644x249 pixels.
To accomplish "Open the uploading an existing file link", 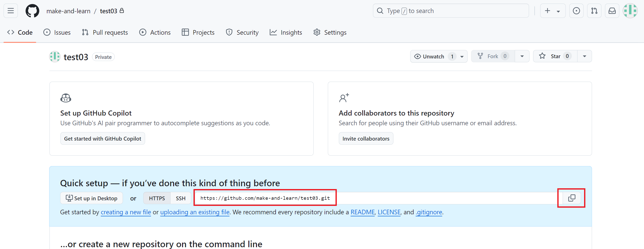I will coord(195,212).
